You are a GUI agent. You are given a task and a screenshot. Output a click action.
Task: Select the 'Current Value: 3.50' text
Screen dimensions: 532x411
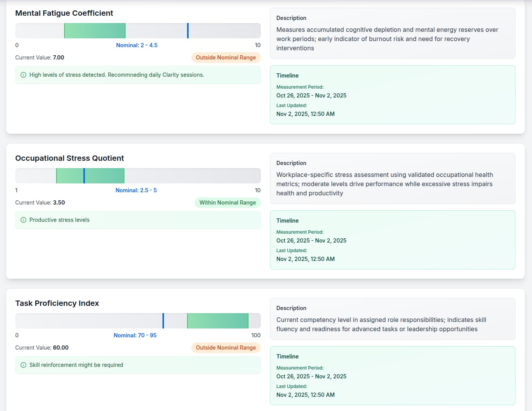[x=40, y=203]
